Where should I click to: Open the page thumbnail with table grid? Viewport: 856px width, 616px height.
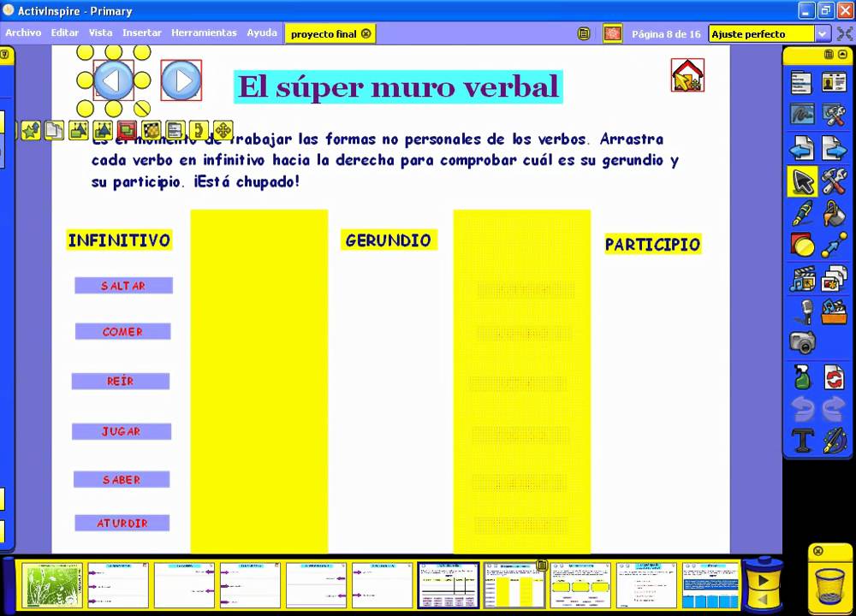(449, 585)
